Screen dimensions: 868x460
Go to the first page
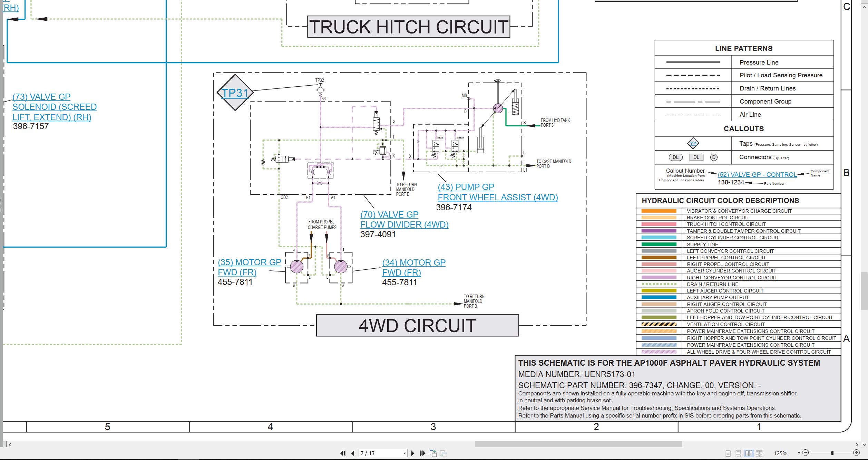pos(343,453)
